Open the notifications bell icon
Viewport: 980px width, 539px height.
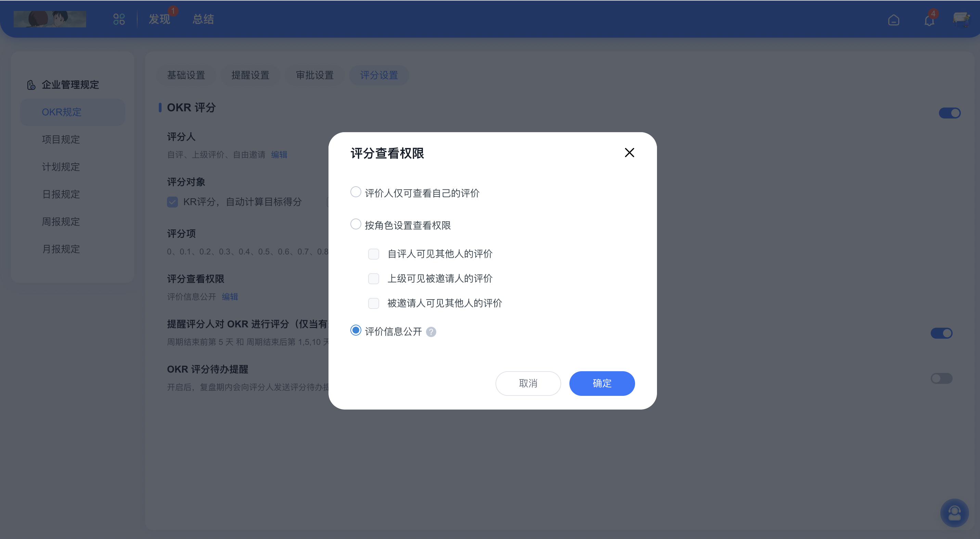pos(929,20)
